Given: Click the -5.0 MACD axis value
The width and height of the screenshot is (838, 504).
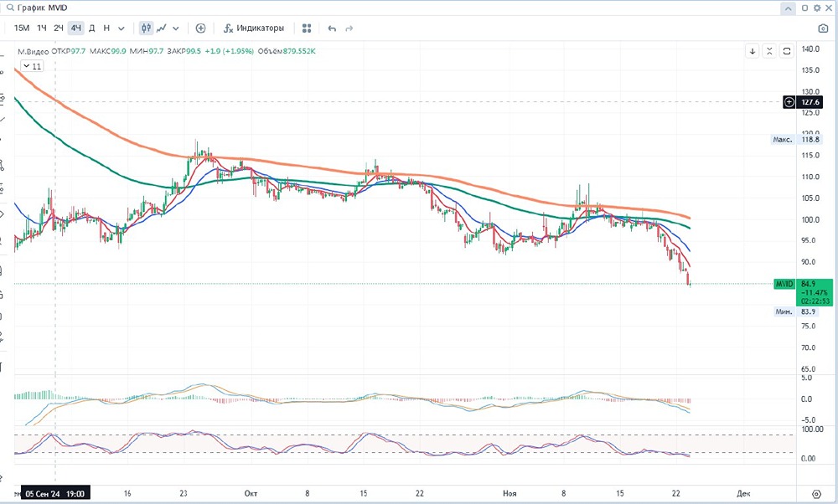Looking at the screenshot, I should tap(808, 420).
